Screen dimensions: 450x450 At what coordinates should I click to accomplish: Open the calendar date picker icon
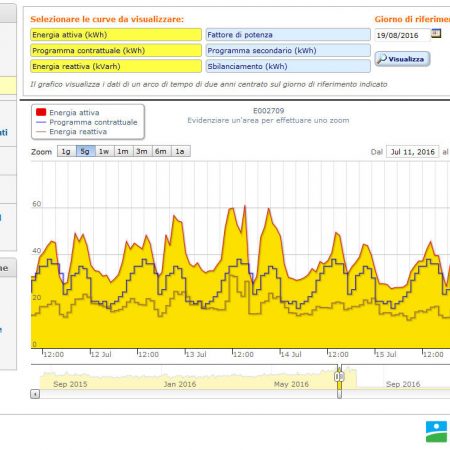[436, 33]
